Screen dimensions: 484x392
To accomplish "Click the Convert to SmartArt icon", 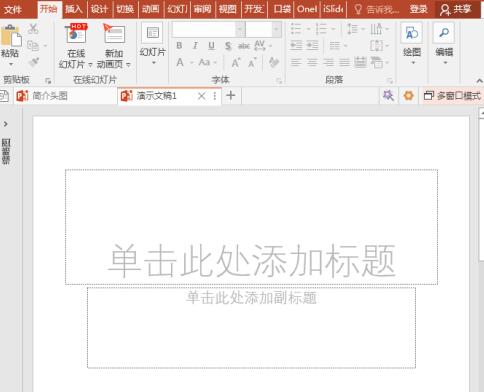I will pos(377,62).
